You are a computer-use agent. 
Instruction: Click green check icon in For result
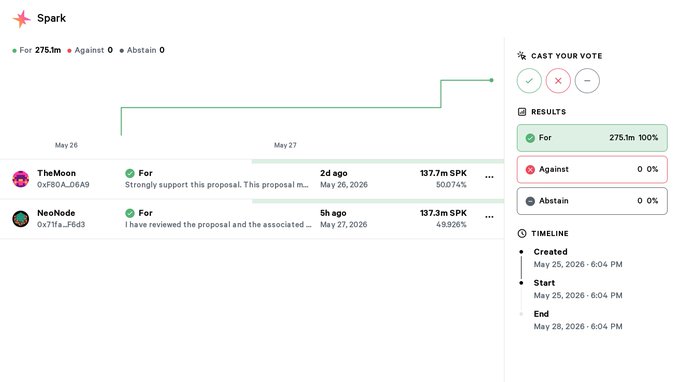(x=530, y=138)
